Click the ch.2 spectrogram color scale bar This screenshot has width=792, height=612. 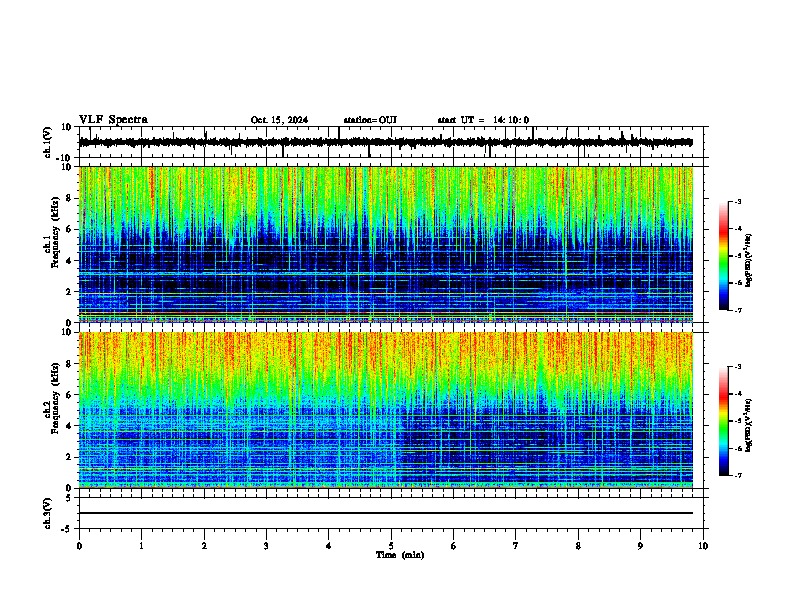[x=724, y=421]
